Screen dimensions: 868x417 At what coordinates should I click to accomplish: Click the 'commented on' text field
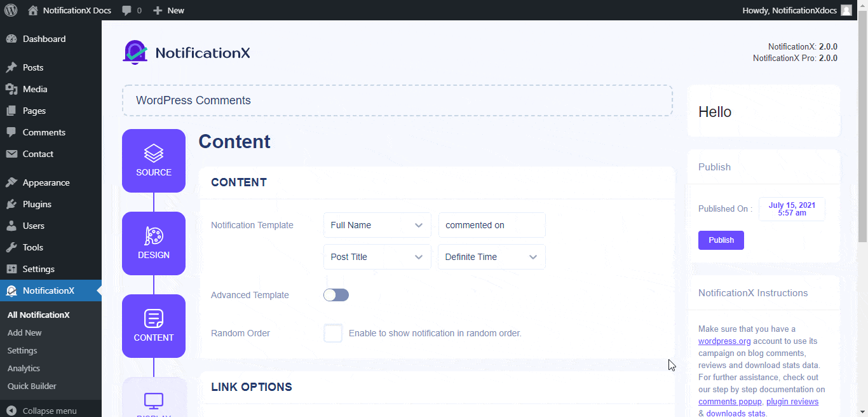tap(492, 225)
